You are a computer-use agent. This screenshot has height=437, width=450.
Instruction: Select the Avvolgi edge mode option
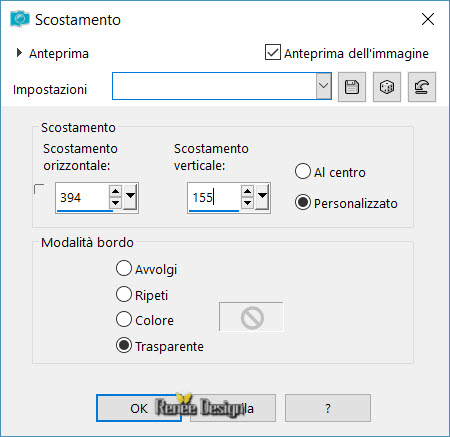(x=124, y=268)
